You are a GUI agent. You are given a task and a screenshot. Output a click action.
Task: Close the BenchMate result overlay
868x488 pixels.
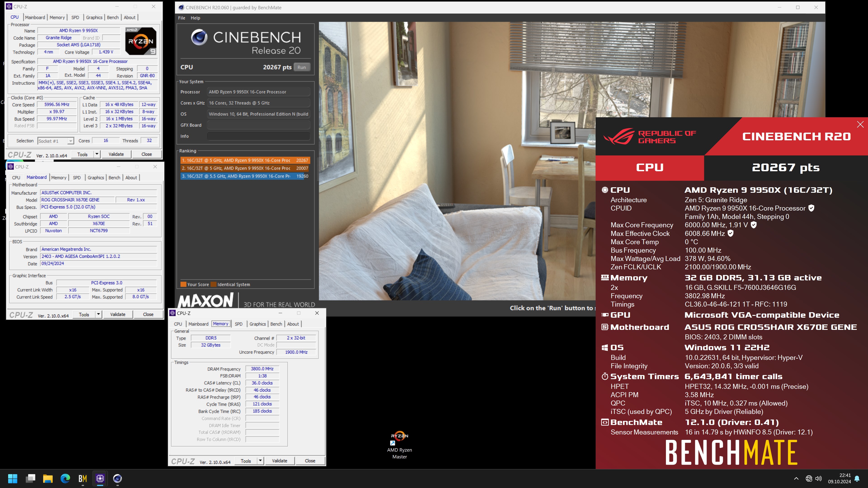pos(860,124)
